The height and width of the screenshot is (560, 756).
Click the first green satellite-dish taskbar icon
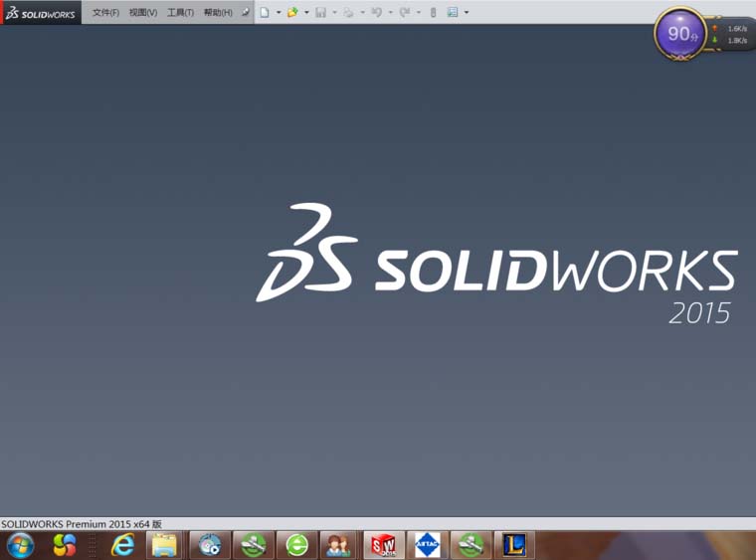(254, 545)
